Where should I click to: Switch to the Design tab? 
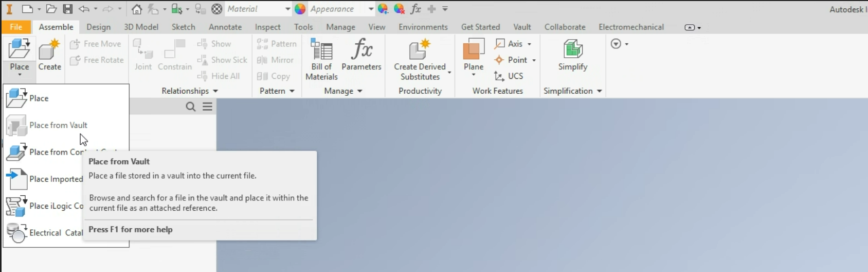tap(98, 27)
